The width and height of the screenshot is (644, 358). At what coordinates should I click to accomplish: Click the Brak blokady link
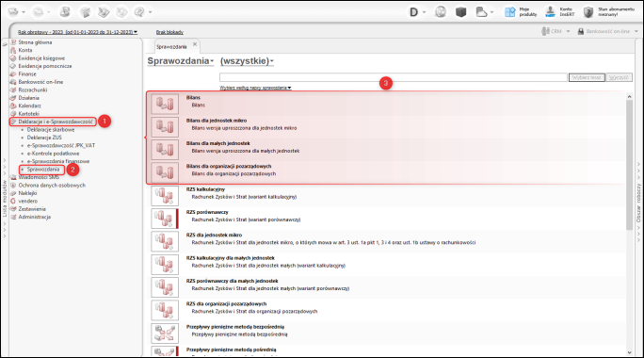[x=169, y=32]
